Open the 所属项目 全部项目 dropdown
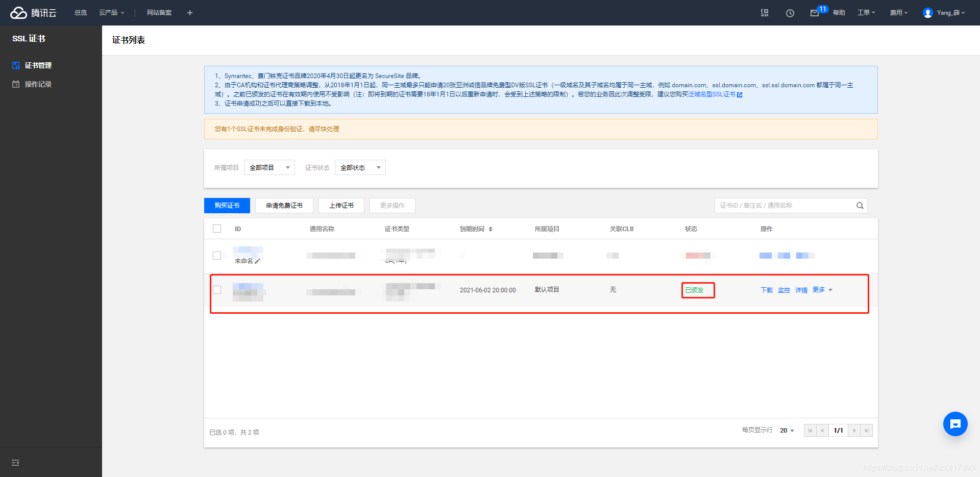Screen dimensions: 980x477 point(269,167)
